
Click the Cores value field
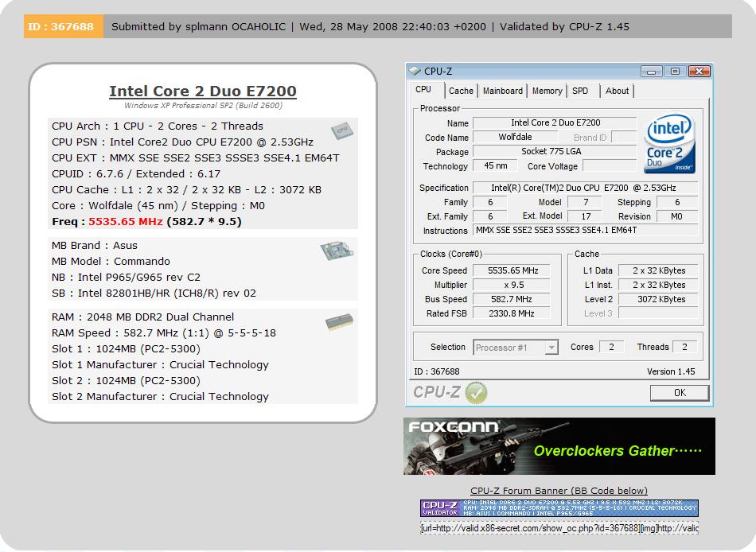611,347
